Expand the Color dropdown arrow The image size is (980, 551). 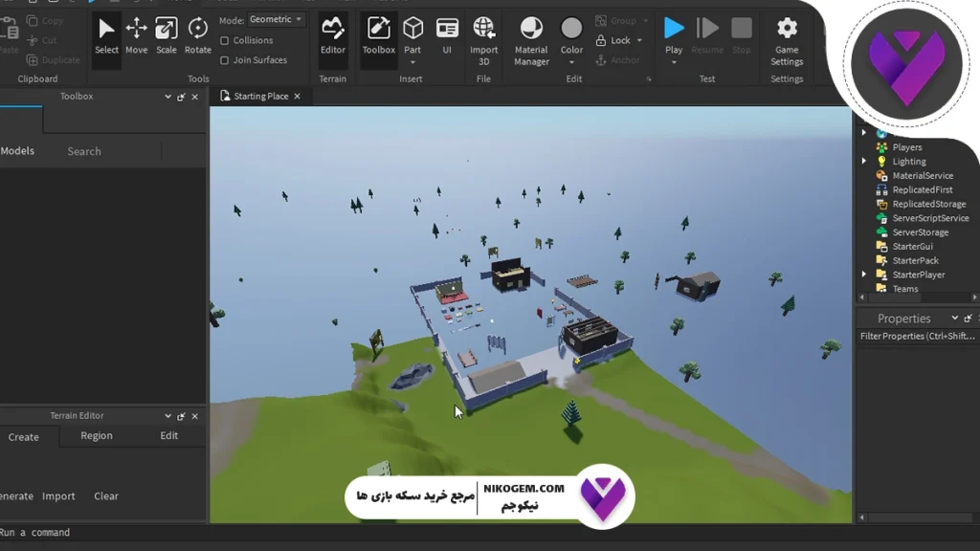pyautogui.click(x=571, y=62)
